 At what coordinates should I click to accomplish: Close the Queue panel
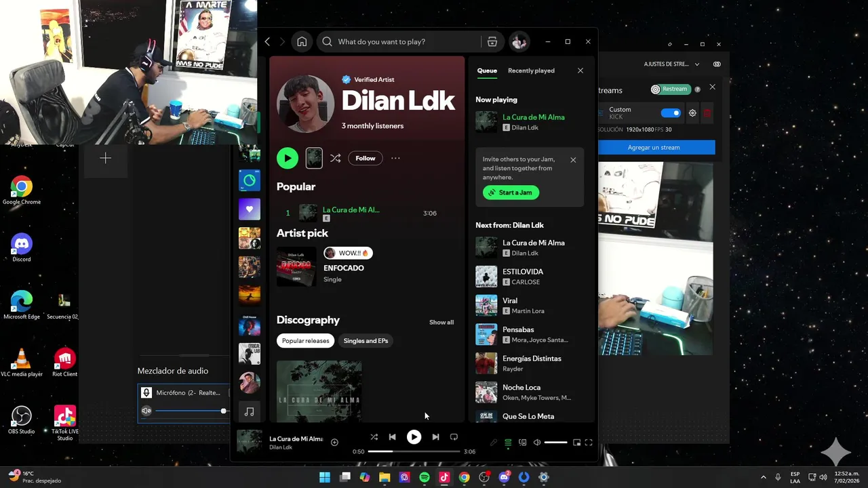pyautogui.click(x=580, y=70)
